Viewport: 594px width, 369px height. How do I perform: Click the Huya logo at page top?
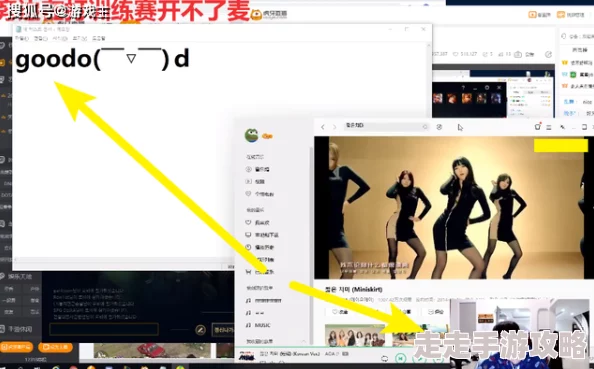(x=269, y=14)
